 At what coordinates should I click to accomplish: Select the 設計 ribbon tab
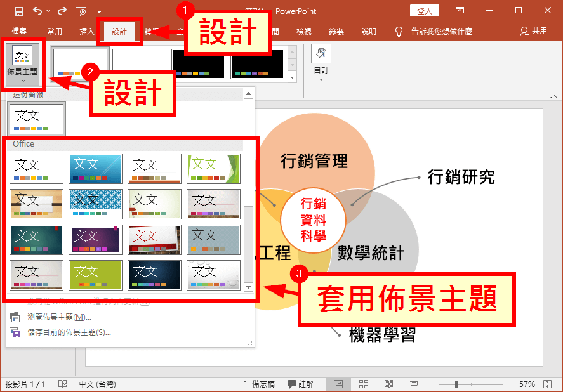click(x=119, y=31)
